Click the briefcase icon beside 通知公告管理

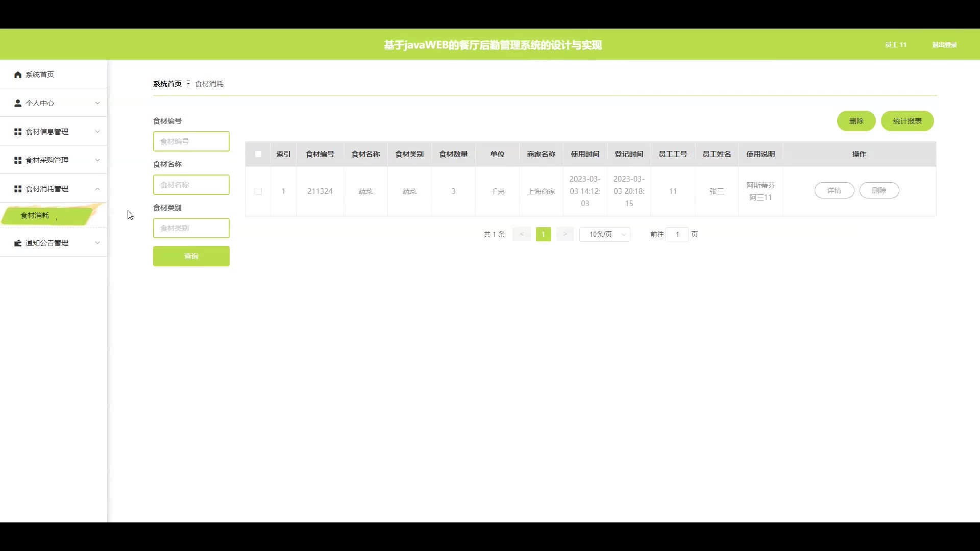click(x=18, y=243)
